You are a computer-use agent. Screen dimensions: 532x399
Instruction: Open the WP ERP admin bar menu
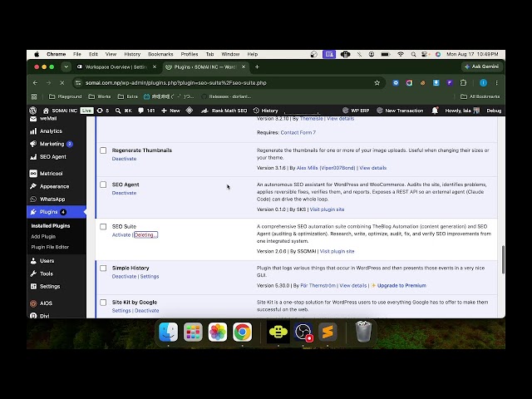click(357, 111)
